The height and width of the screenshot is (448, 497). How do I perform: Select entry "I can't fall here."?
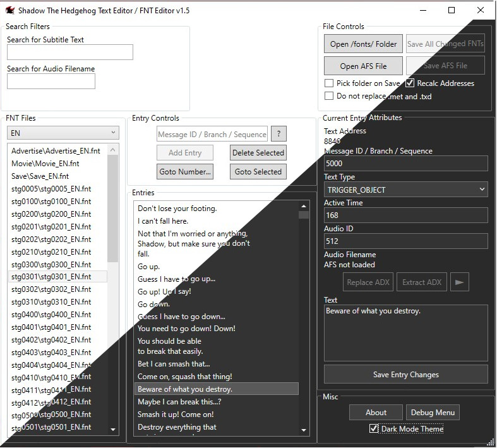tap(217, 221)
